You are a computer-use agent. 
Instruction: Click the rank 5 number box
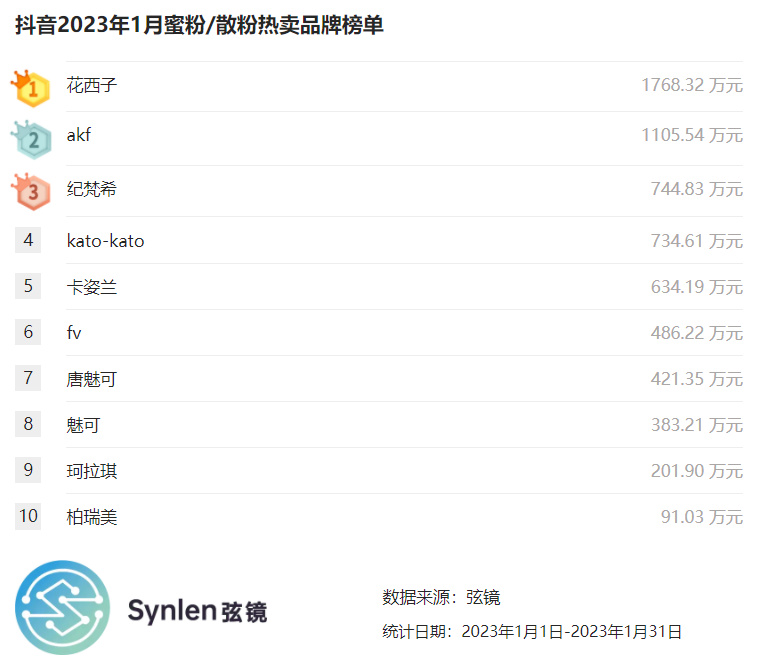click(x=28, y=286)
